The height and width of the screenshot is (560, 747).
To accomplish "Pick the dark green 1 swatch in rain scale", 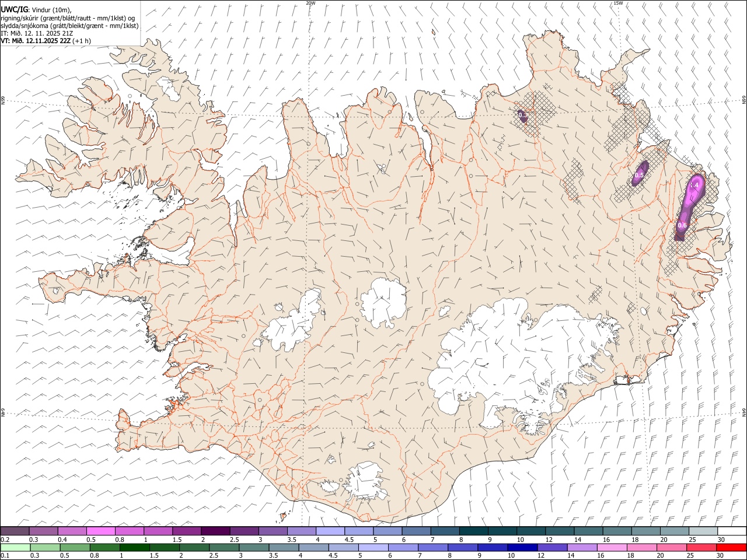I will pos(134,548).
